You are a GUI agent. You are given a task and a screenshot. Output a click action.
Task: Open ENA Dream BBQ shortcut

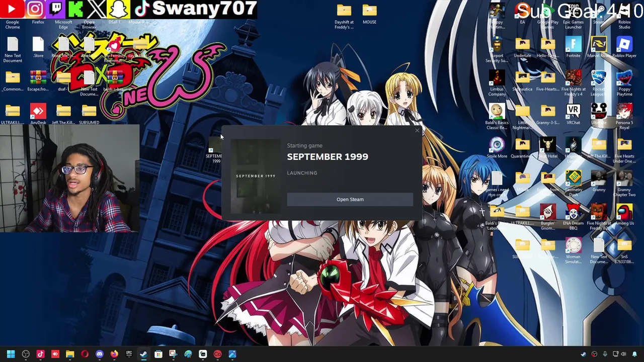(x=573, y=217)
